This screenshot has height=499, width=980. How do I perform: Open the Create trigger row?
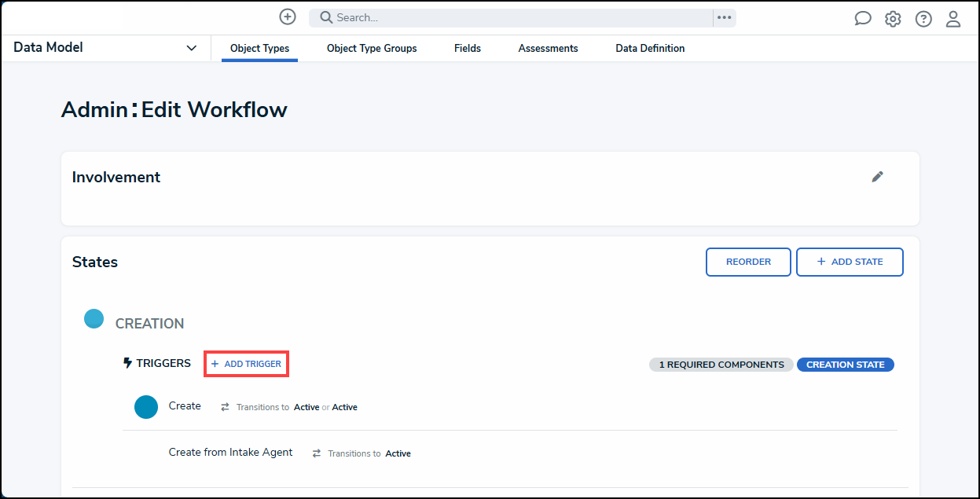[x=509, y=407]
